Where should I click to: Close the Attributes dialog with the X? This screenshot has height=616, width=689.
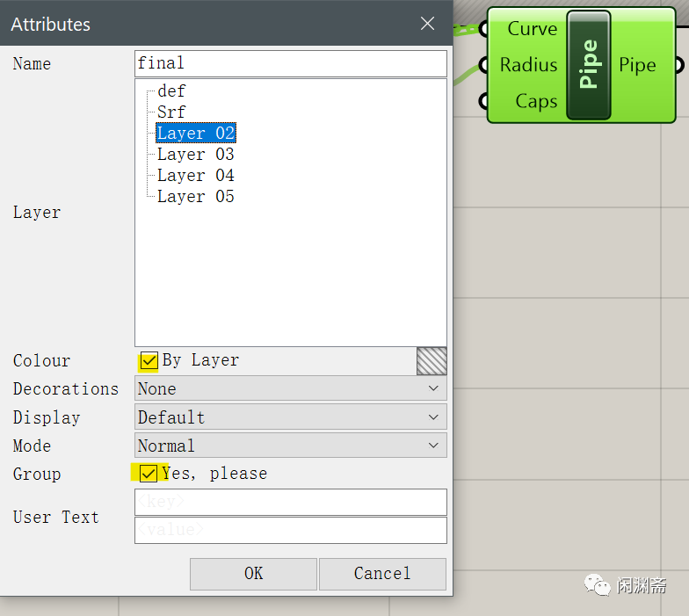click(x=427, y=23)
